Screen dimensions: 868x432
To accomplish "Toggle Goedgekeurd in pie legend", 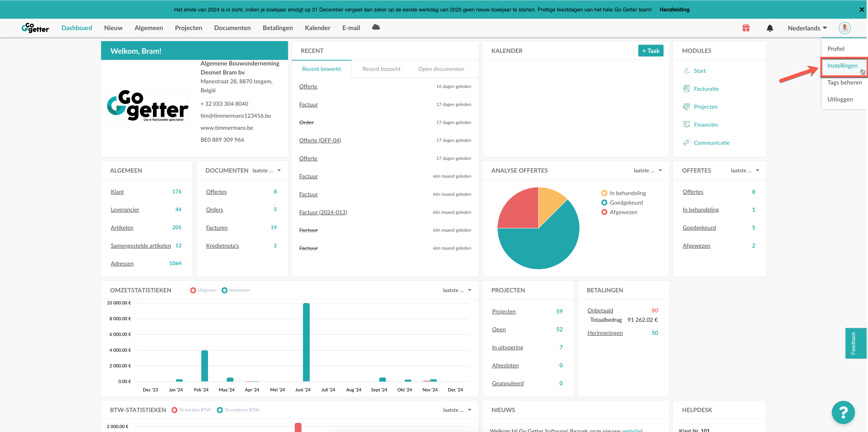I will [622, 203].
